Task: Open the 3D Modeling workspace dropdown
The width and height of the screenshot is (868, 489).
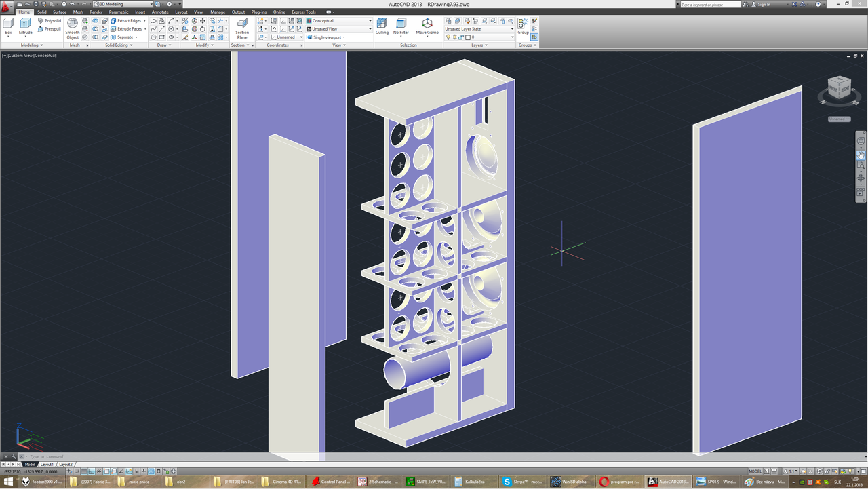Action: tap(123, 4)
